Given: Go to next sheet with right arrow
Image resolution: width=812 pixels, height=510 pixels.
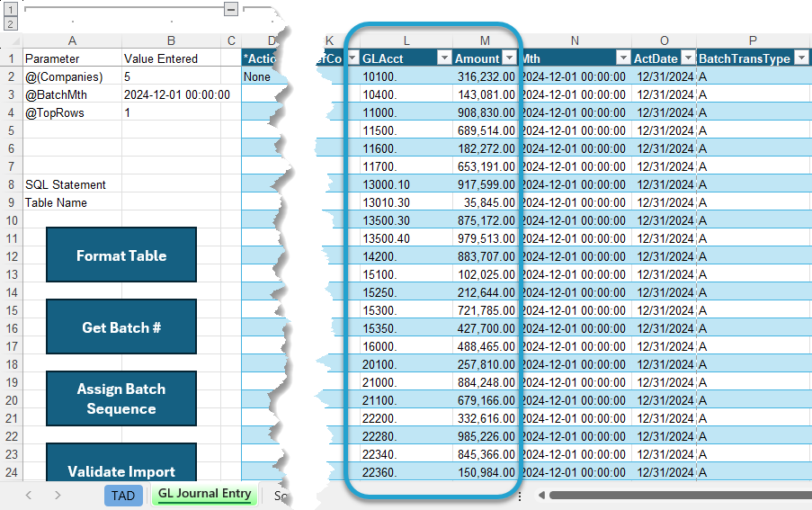Looking at the screenshot, I should pyautogui.click(x=58, y=496).
